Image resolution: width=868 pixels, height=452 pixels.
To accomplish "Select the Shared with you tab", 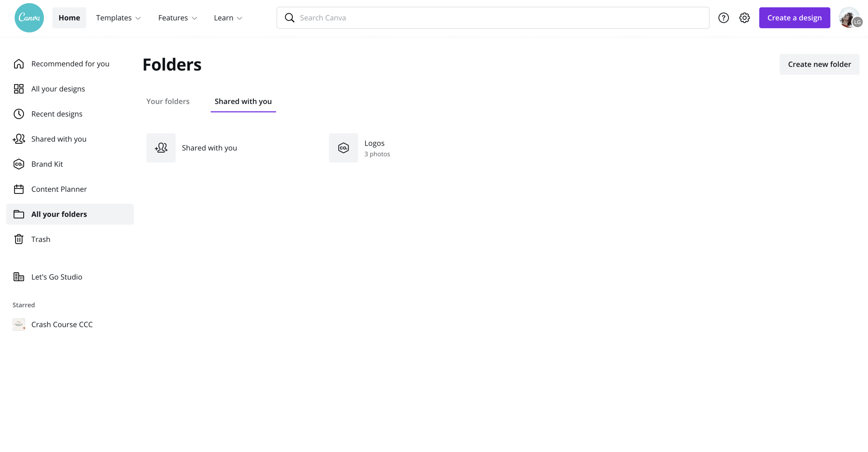I will pyautogui.click(x=243, y=101).
